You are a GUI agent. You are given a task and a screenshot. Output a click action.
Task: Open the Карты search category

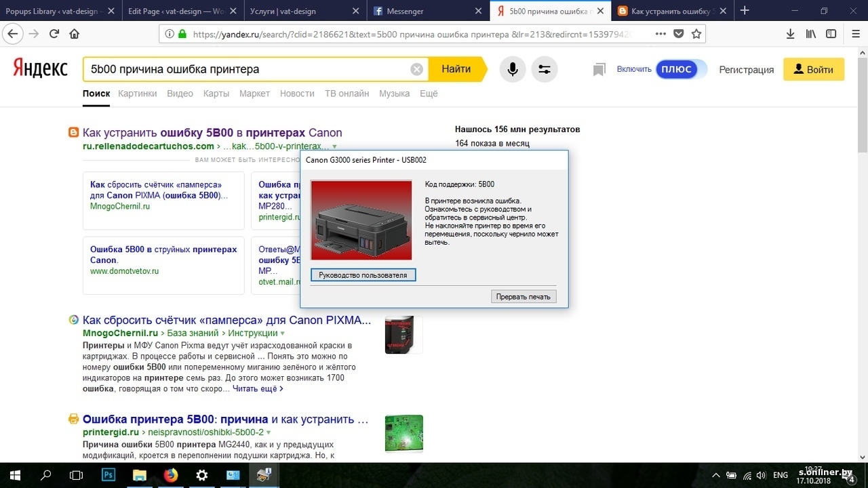[216, 94]
